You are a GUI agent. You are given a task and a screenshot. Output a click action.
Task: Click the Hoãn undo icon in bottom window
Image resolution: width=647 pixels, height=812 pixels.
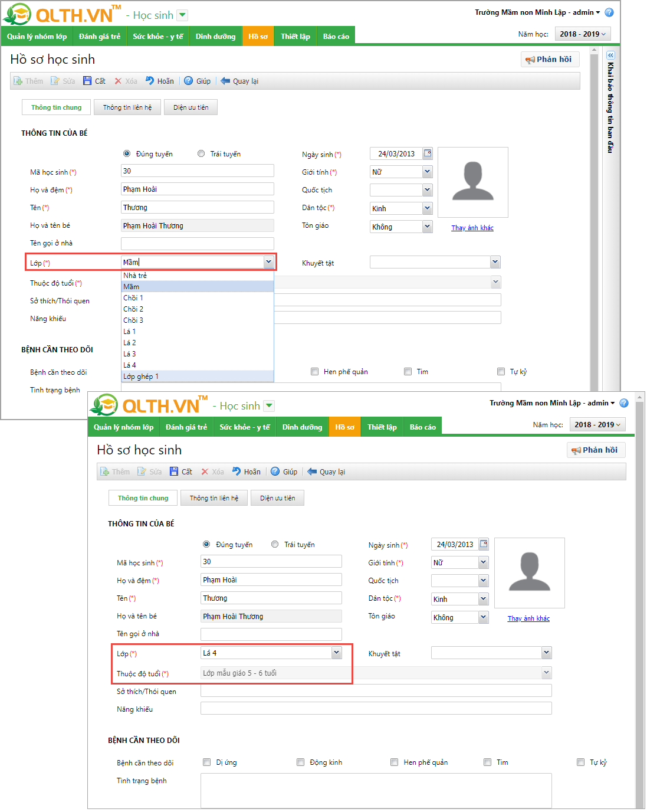pos(237,472)
